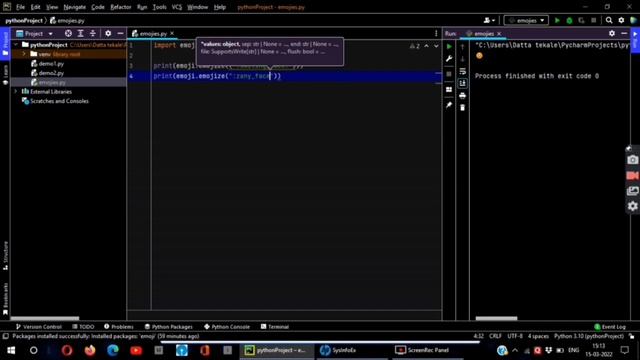The image size is (640, 360).
Task: Click down the stack trace arrow
Action: pyautogui.click(x=462, y=59)
